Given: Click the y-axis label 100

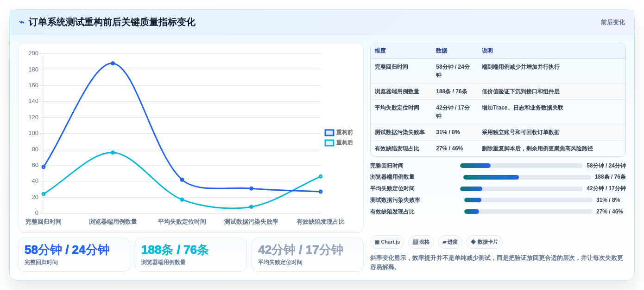Looking at the screenshot, I should [x=33, y=133].
